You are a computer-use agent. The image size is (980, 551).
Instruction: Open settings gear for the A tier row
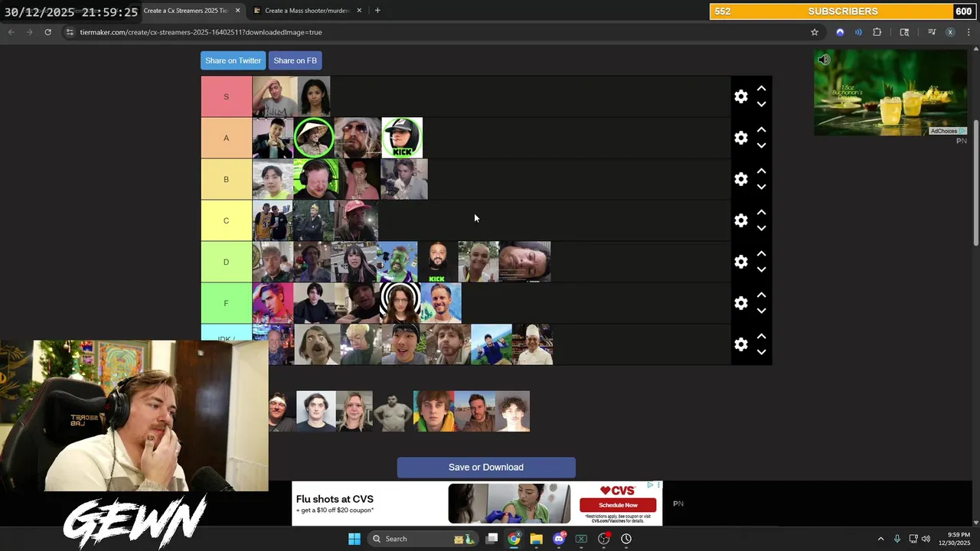(740, 138)
